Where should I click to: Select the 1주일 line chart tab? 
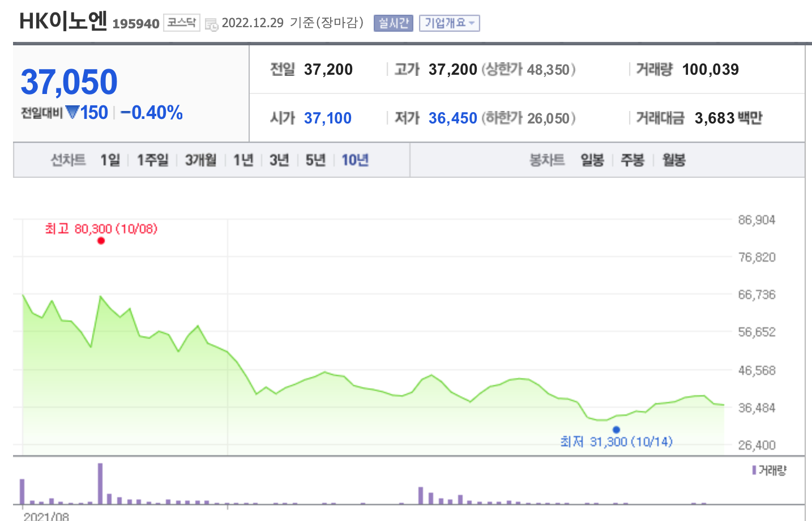153,160
